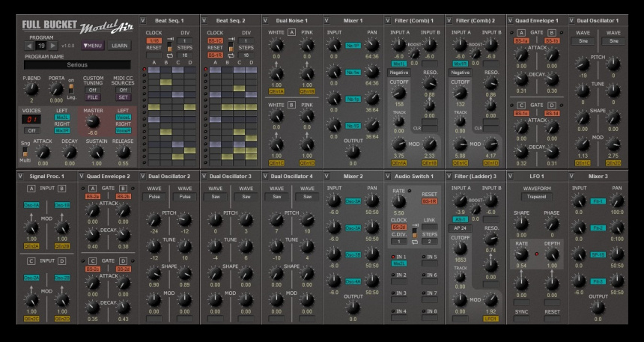Go to the next program with right arrow
The height and width of the screenshot is (342, 644).
pos(53,46)
